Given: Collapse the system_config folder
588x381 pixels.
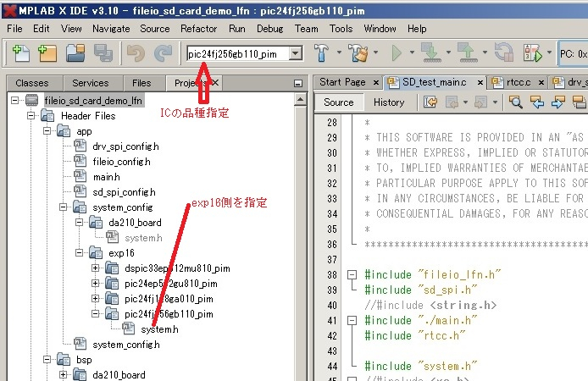Looking at the screenshot, I should coord(63,207).
